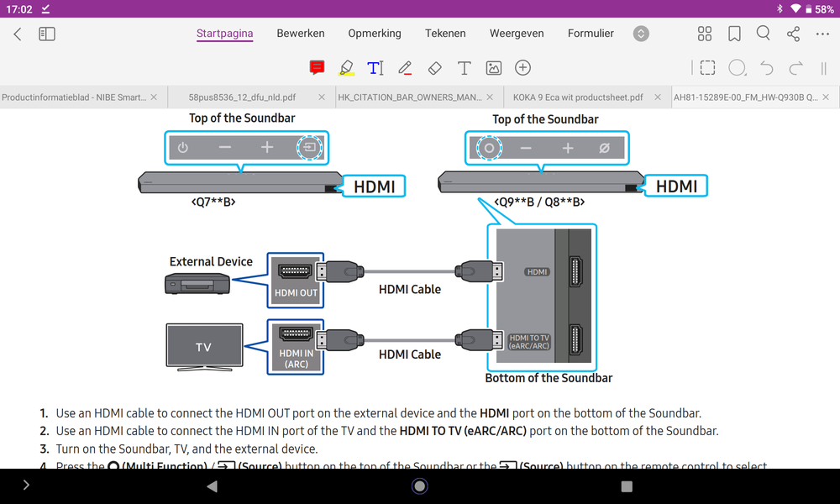Open the three-dots overflow menu
This screenshot has width=840, height=504.
click(x=822, y=34)
